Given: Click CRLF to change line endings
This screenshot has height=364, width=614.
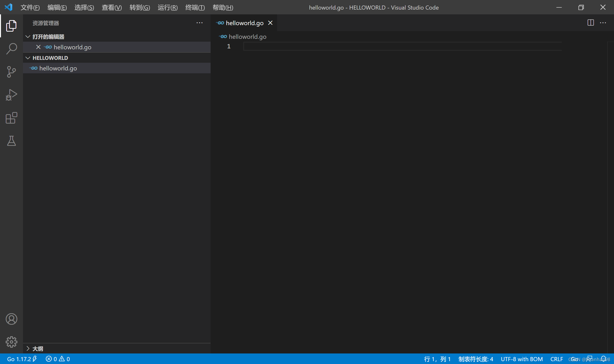Looking at the screenshot, I should click(x=557, y=358).
